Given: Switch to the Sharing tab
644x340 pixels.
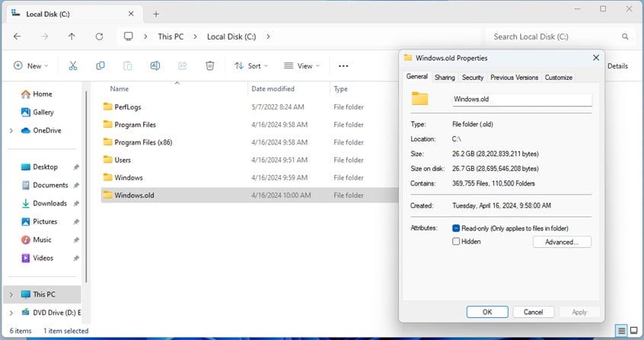Looking at the screenshot, I should (x=445, y=77).
